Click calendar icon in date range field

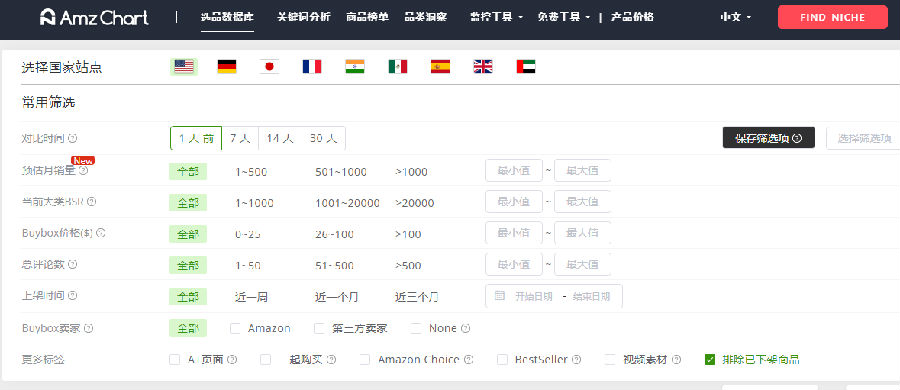[499, 296]
